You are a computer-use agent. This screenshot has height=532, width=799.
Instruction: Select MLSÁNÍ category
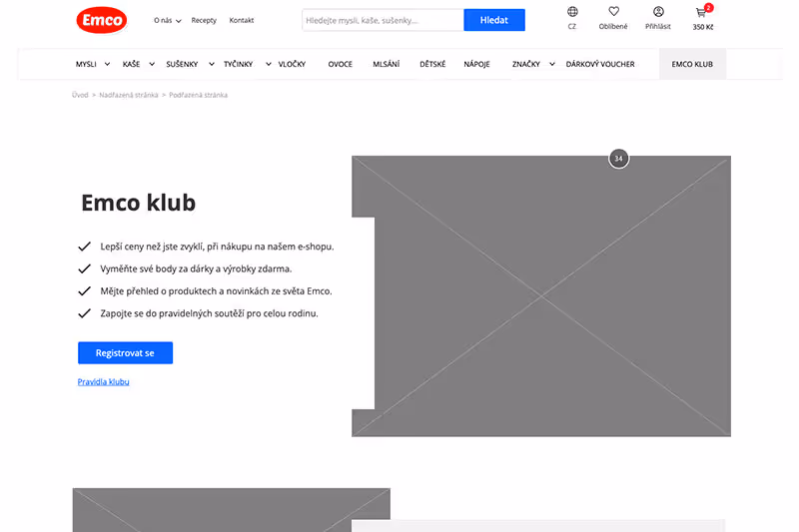pos(387,64)
